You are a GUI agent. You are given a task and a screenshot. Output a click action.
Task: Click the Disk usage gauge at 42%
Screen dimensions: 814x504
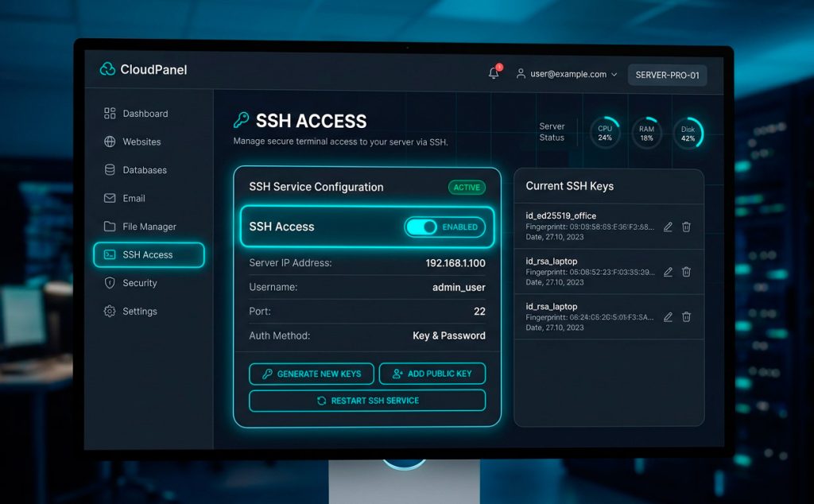point(688,133)
